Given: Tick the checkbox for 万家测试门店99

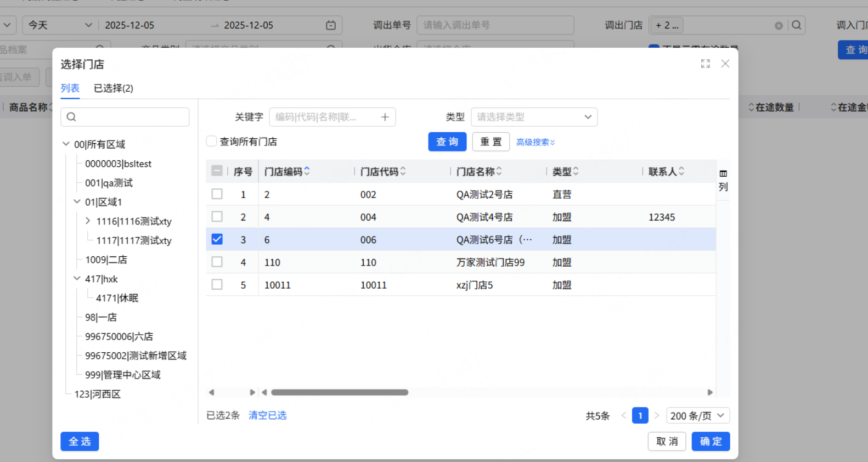Looking at the screenshot, I should pos(217,262).
